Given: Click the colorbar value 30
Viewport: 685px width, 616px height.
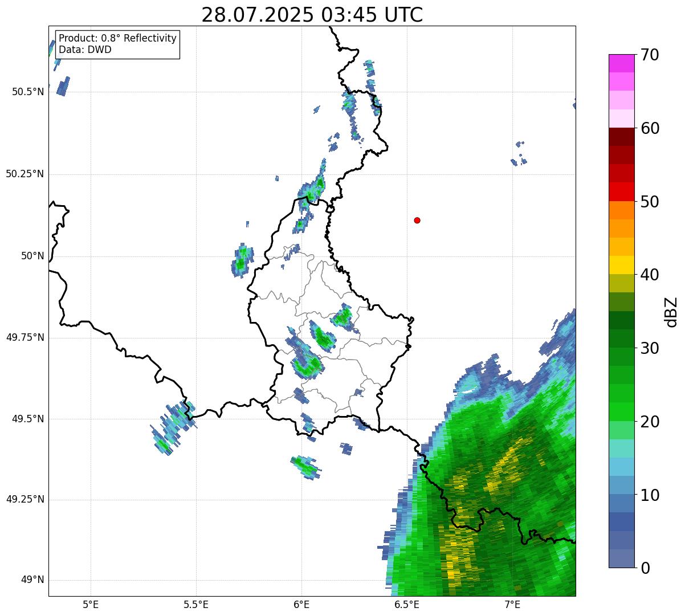Looking at the screenshot, I should [650, 348].
